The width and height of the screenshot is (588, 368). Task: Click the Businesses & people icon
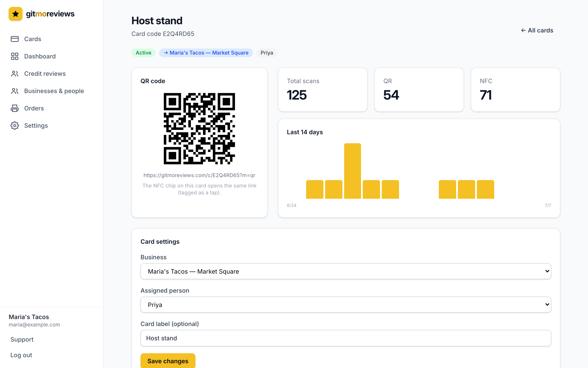point(14,91)
